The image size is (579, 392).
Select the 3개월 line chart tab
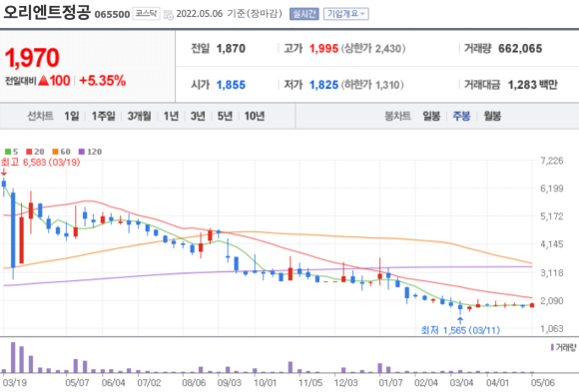[x=139, y=117]
